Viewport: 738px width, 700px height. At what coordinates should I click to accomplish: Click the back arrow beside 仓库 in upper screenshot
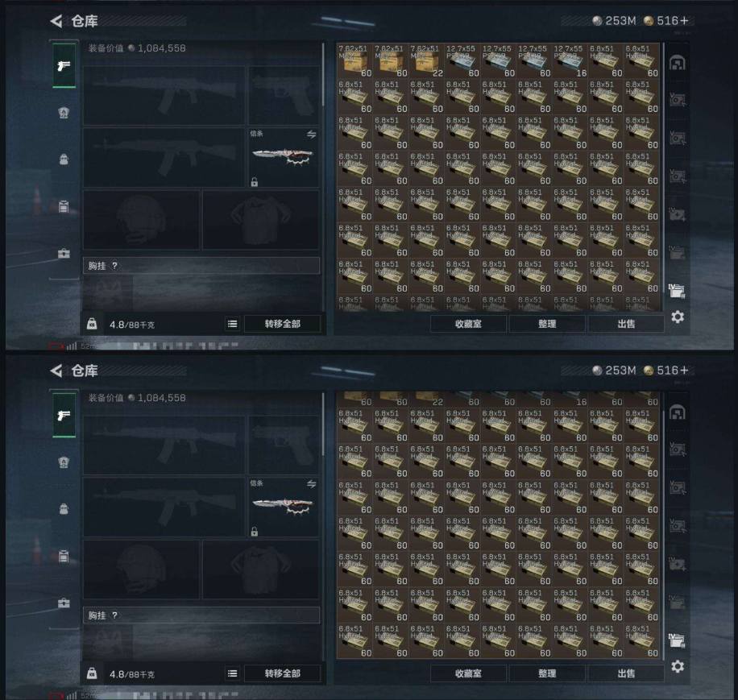pyautogui.click(x=56, y=21)
